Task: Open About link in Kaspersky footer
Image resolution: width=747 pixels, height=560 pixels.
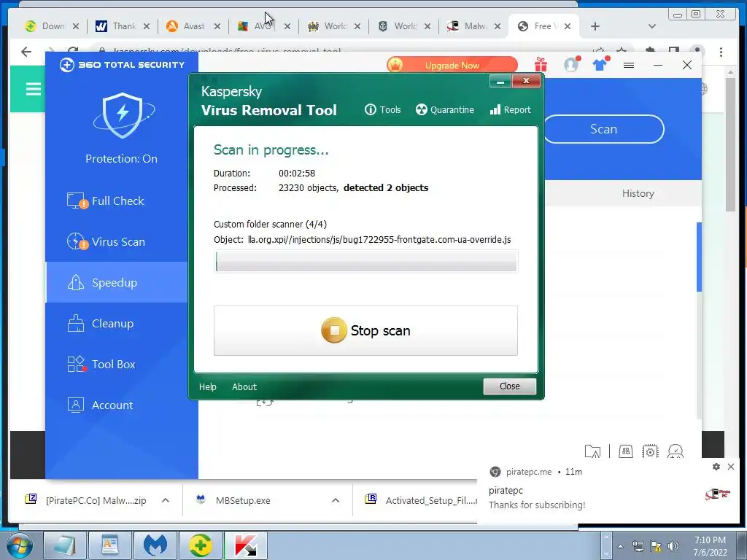Action: [x=244, y=386]
